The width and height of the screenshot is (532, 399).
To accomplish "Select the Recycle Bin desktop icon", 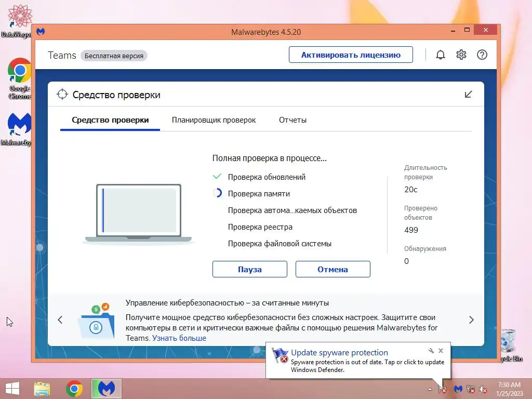I will [x=510, y=344].
